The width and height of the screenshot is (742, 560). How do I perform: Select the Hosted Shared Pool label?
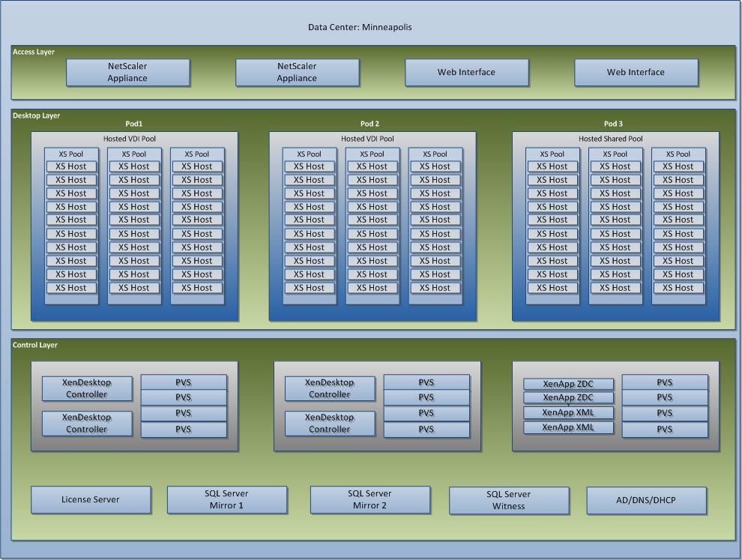pyautogui.click(x=610, y=139)
